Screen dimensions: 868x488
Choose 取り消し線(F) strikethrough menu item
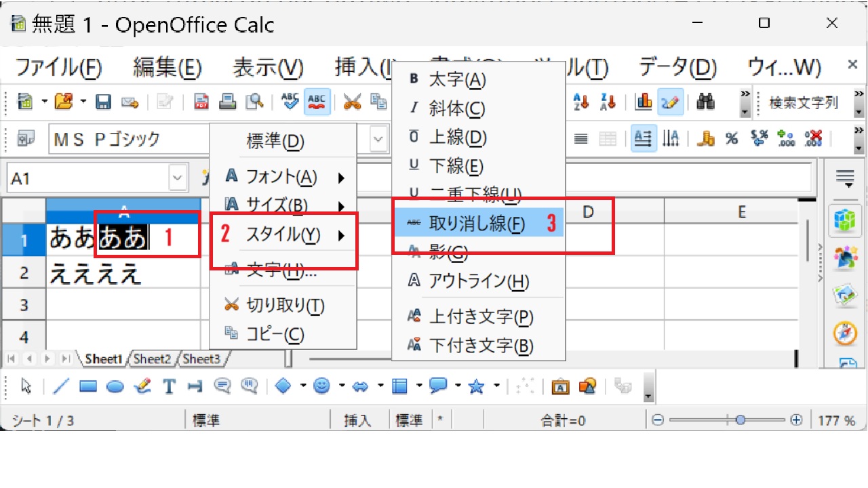pos(478,224)
